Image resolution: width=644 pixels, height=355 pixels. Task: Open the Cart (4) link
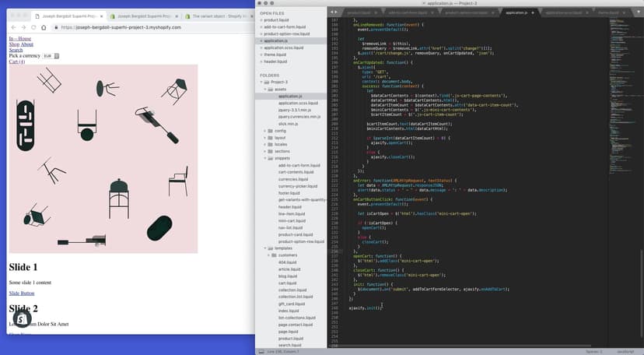[x=17, y=62]
